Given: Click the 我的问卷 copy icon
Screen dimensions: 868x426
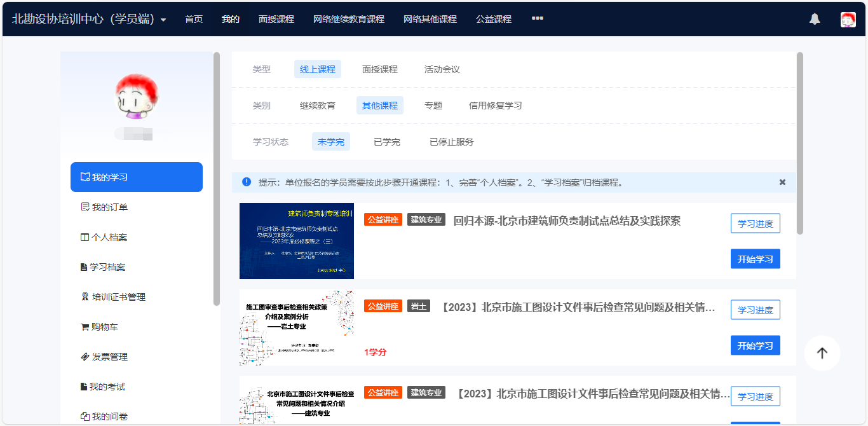Looking at the screenshot, I should [x=85, y=416].
